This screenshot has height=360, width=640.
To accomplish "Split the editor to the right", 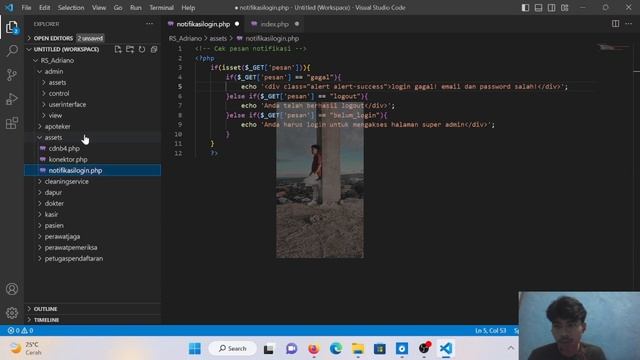I will pyautogui.click(x=615, y=24).
